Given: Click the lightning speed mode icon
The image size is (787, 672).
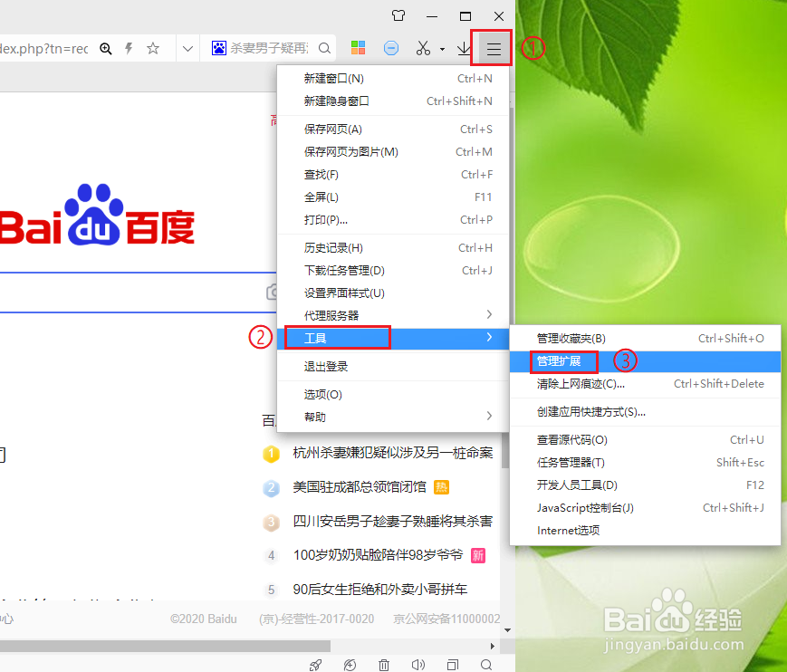Looking at the screenshot, I should point(129,48).
